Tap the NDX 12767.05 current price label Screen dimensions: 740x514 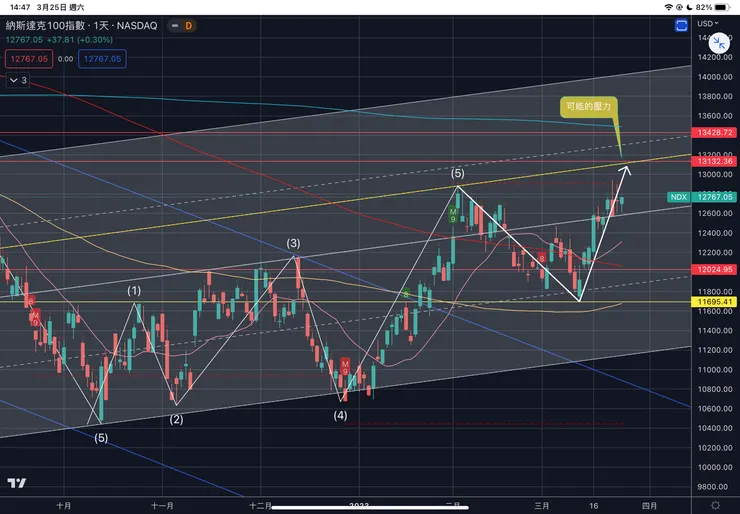(x=702, y=197)
